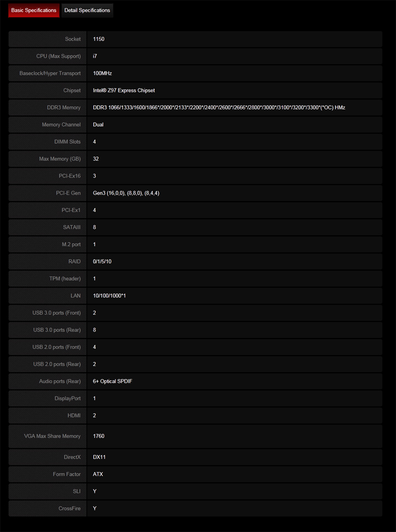The image size is (396, 532).
Task: Click the 6+ Optical SPDIF value
Action: click(x=112, y=381)
